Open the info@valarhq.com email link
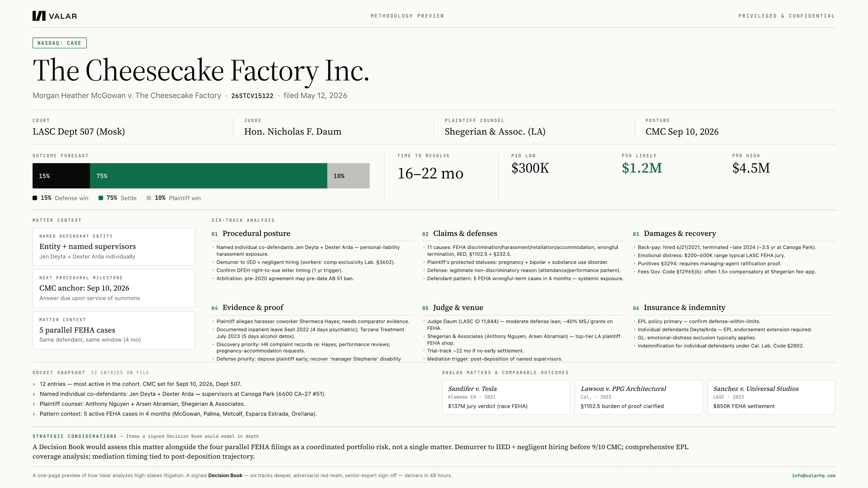Viewport: 868px width, 488px height. pyautogui.click(x=814, y=476)
